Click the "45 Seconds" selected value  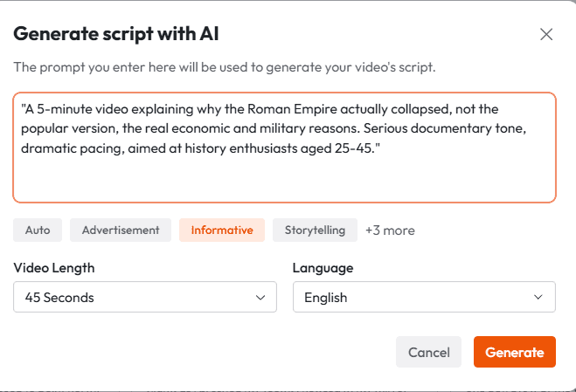click(x=59, y=298)
